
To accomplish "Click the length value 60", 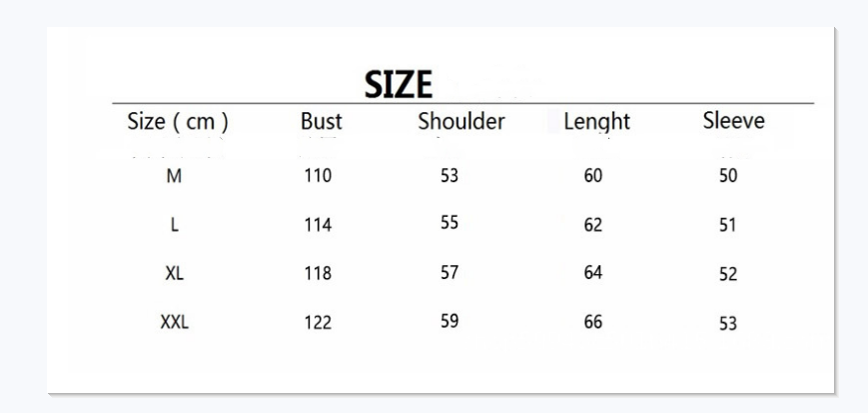I will pyautogui.click(x=593, y=176).
